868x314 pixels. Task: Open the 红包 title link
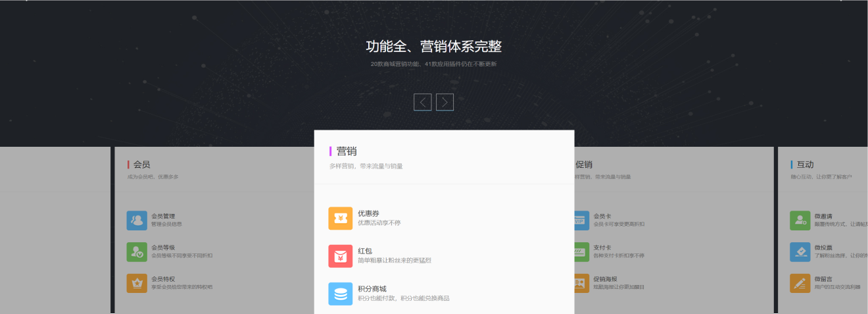365,251
